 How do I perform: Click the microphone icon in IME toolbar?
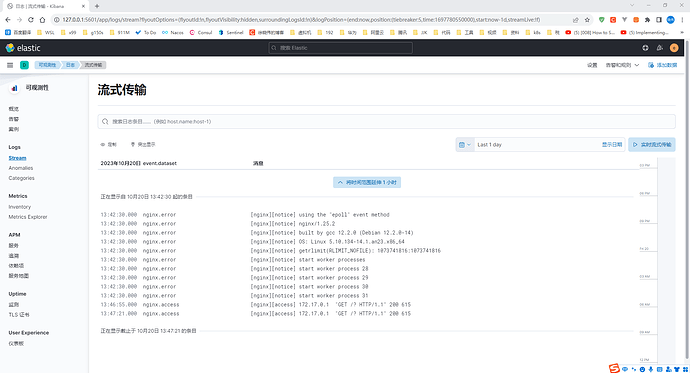tap(651, 369)
